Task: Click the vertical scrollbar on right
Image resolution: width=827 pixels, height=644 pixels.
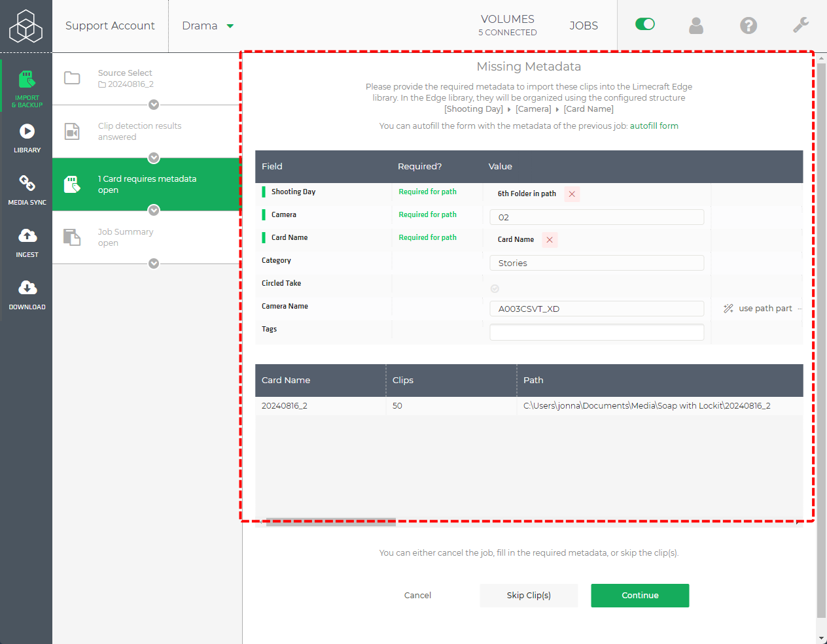Action: (821, 340)
